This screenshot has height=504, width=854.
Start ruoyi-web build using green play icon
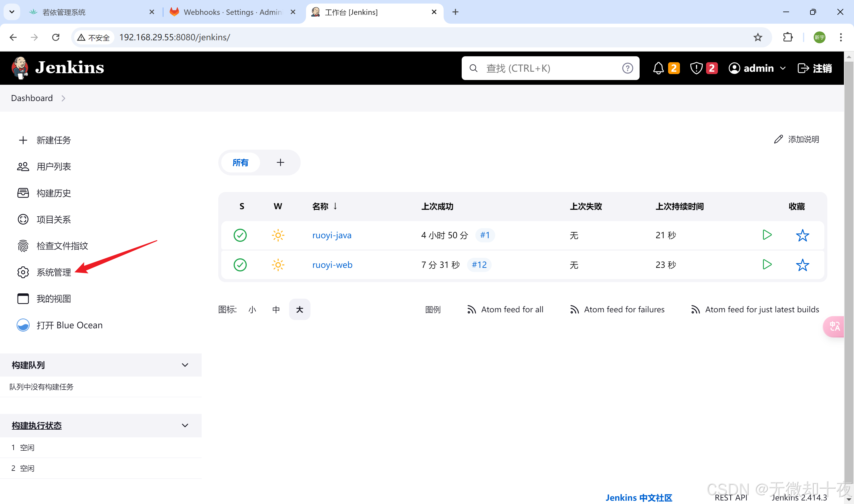click(767, 265)
